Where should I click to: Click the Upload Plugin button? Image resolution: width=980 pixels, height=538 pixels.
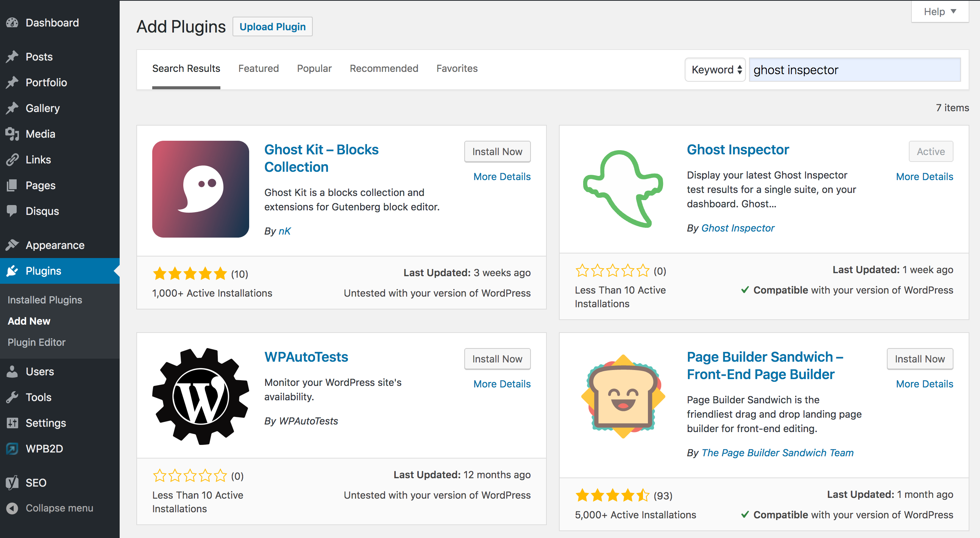coord(272,27)
